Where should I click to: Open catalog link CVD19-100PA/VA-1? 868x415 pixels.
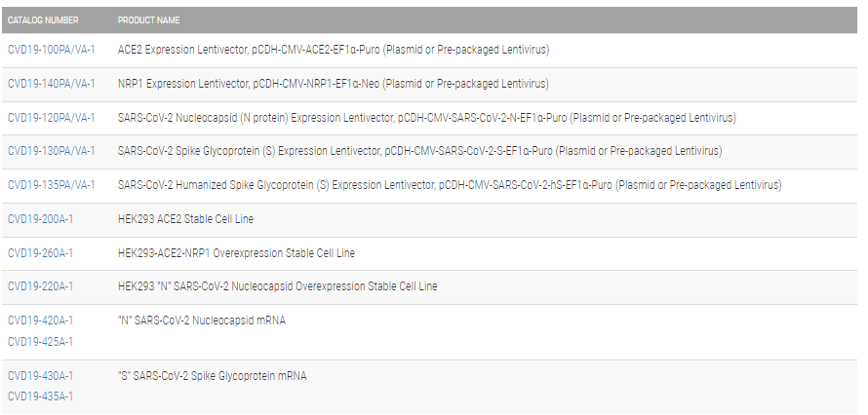(51, 50)
